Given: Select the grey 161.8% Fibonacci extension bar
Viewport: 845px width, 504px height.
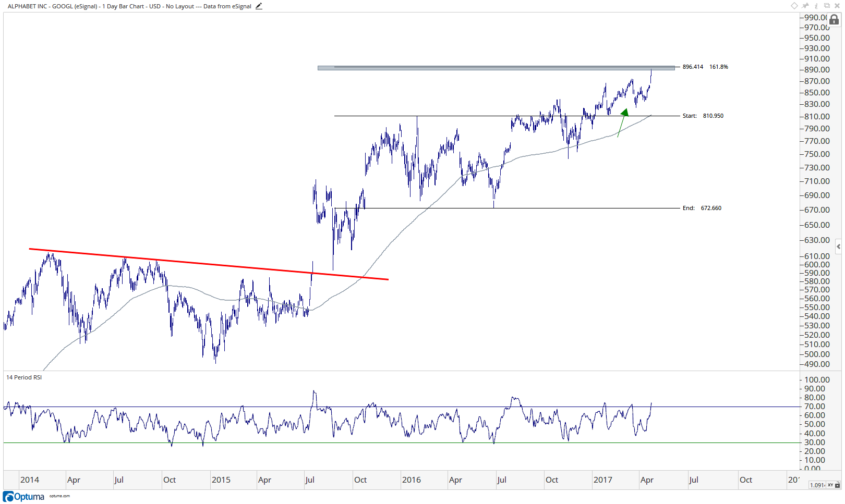Looking at the screenshot, I should click(496, 68).
